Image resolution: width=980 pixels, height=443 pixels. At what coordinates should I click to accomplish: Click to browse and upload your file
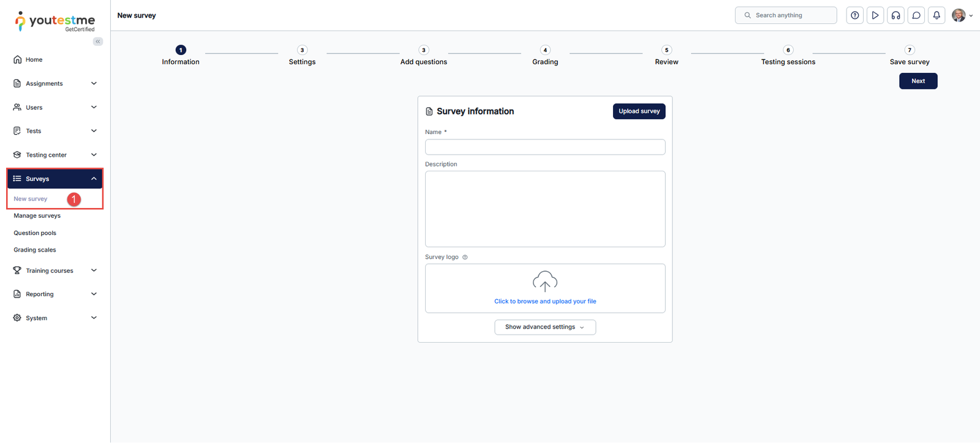545,302
